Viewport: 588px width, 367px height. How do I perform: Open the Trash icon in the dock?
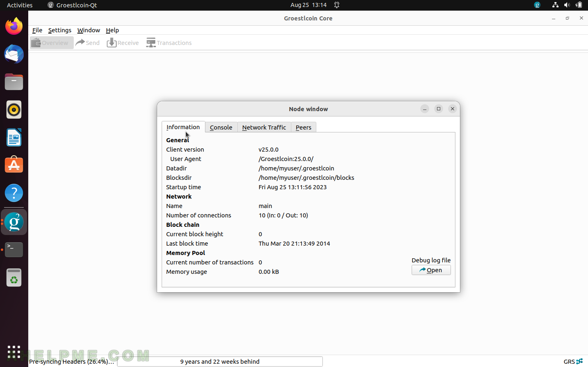(14, 277)
